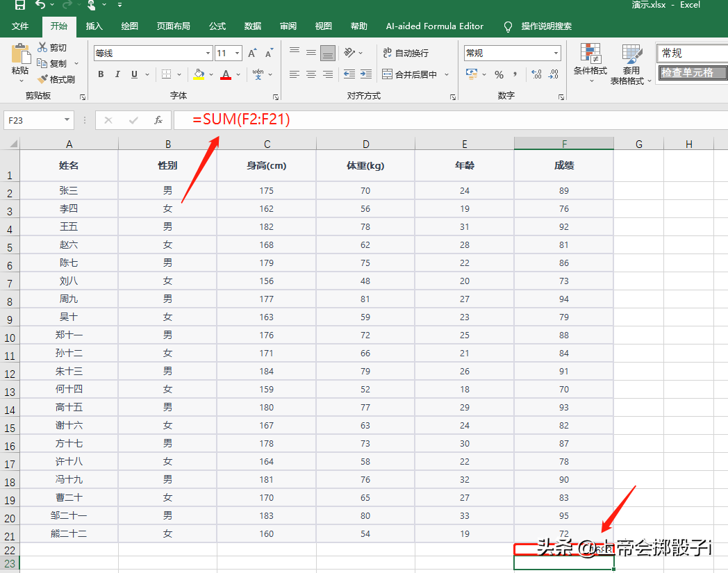Click the phonetic guide wén icon
The height and width of the screenshot is (573, 728).
click(x=258, y=74)
